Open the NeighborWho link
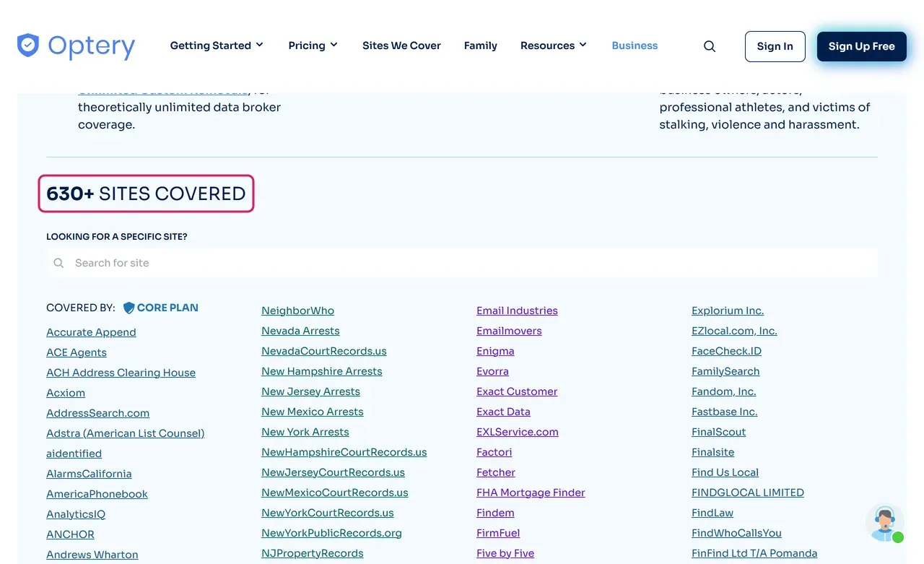Image resolution: width=924 pixels, height=564 pixels. pos(297,311)
